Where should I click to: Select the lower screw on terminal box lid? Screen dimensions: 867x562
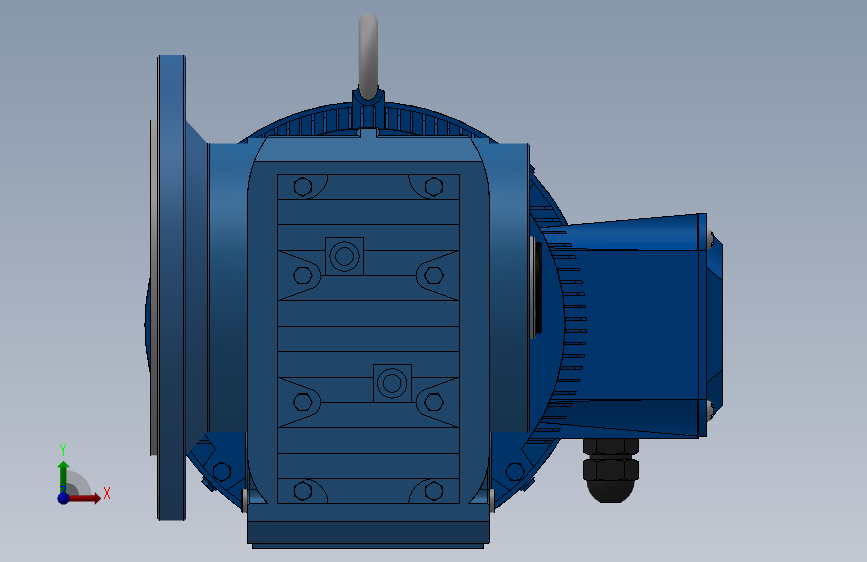711,410
